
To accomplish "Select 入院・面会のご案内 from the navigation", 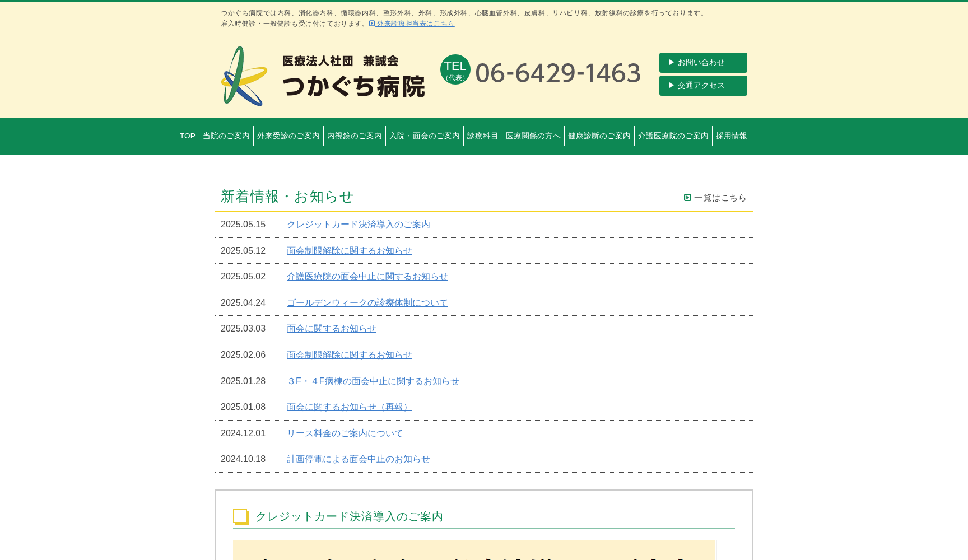I will [x=424, y=136].
